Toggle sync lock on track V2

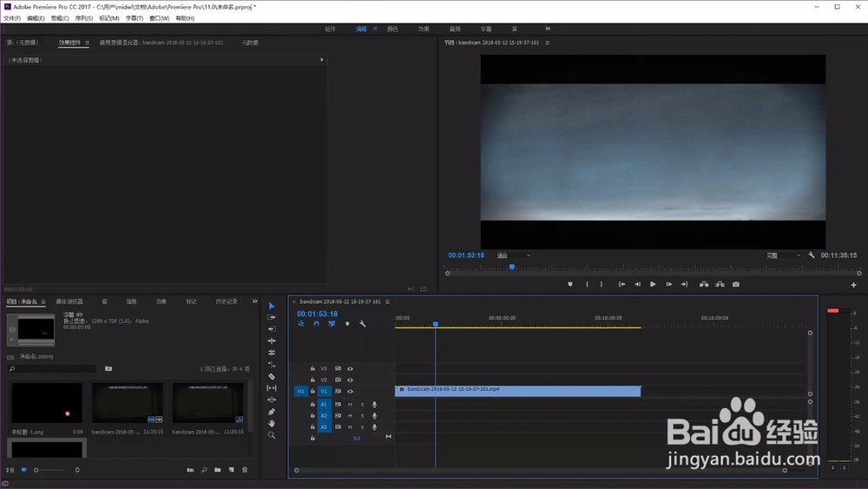tap(338, 380)
